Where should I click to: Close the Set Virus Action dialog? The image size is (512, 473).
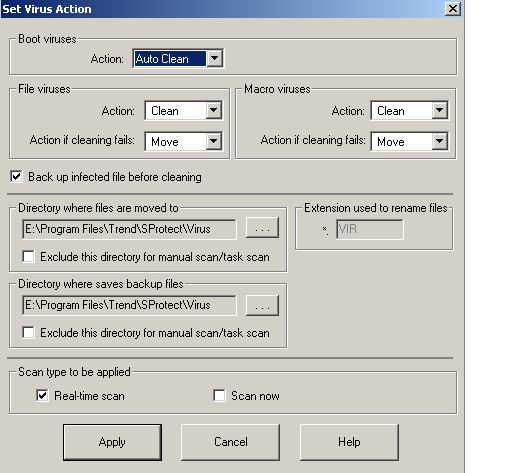453,9
